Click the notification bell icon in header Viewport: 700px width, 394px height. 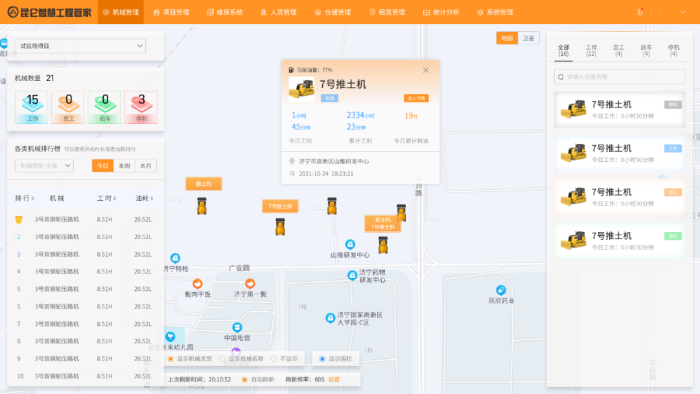coord(640,12)
